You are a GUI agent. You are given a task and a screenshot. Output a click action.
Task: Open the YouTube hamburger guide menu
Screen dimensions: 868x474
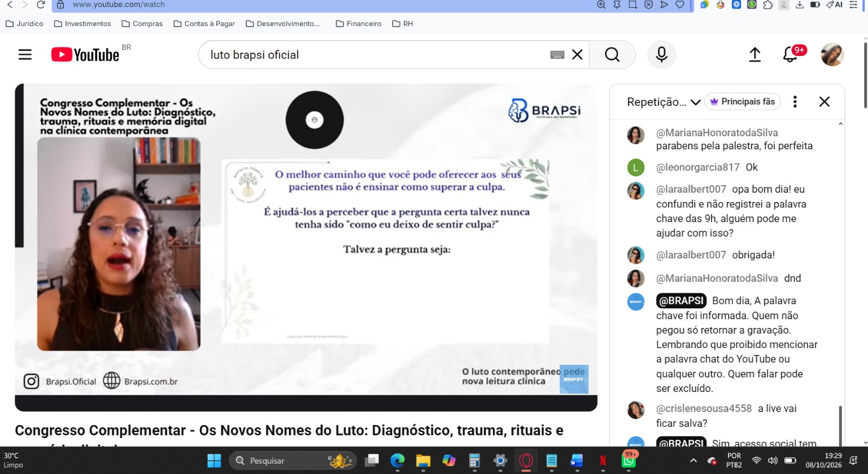(x=25, y=55)
